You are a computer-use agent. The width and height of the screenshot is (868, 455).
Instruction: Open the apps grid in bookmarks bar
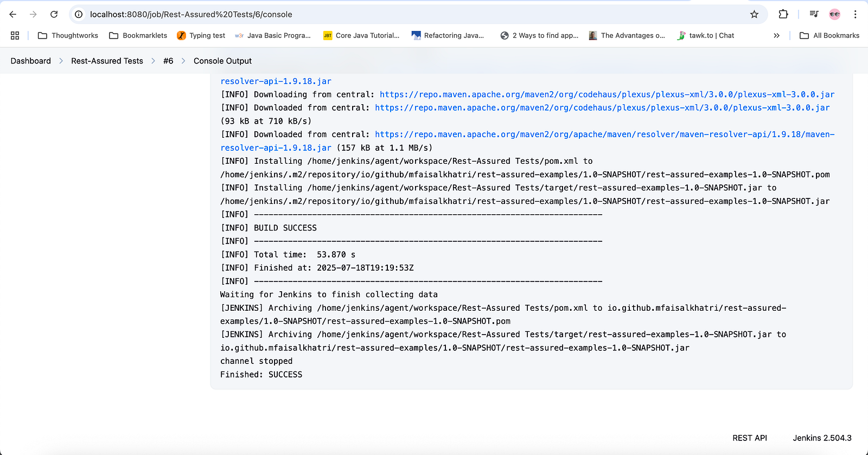(15, 35)
